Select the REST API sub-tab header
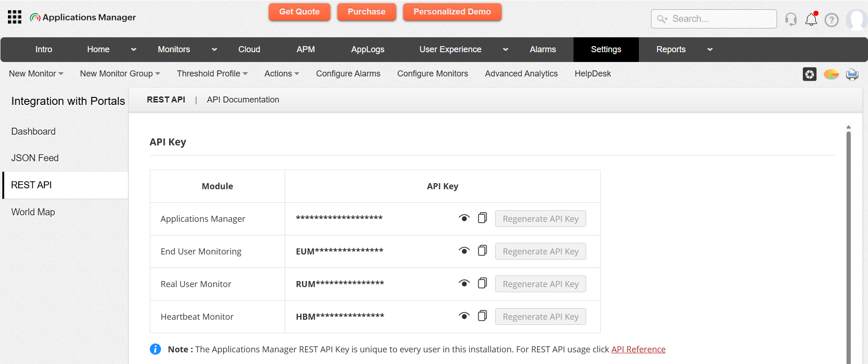Viewport: 868px width, 364px height. 166,100
